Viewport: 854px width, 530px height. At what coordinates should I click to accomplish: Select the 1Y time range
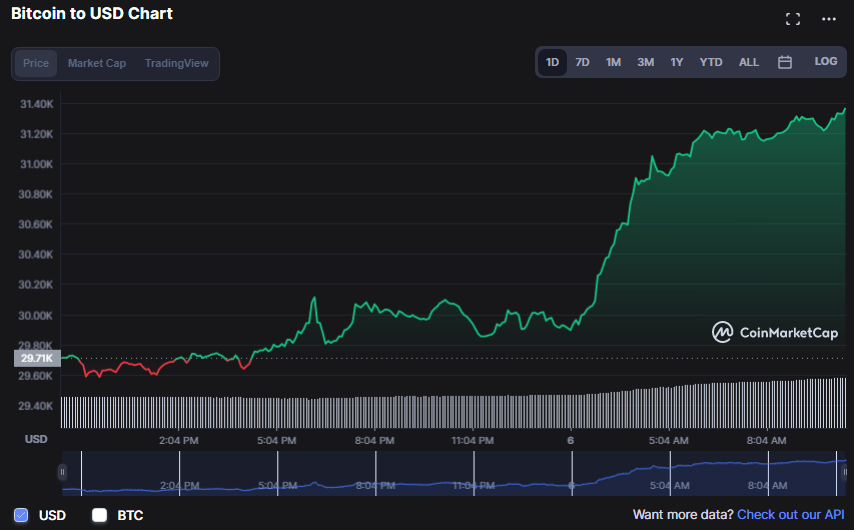(676, 62)
